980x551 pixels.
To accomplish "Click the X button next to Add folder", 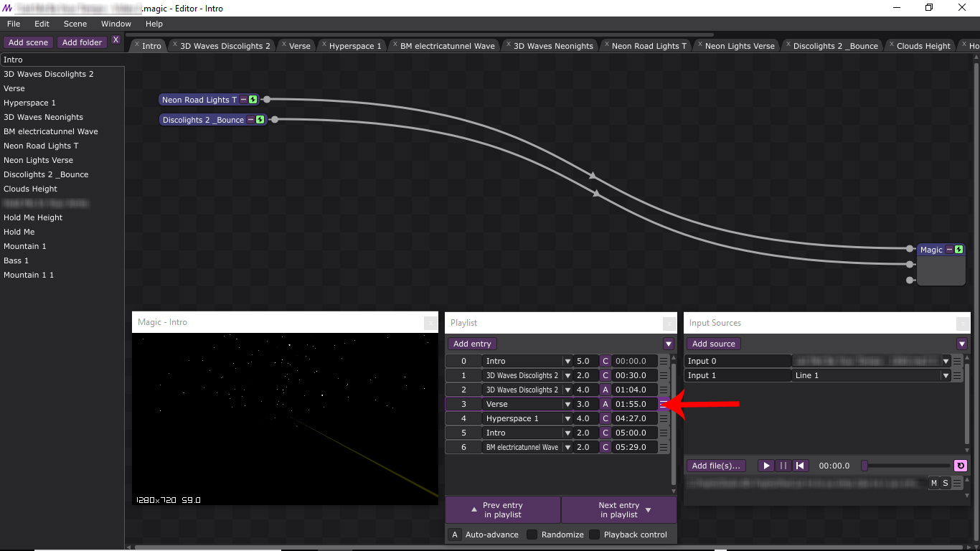I will click(x=116, y=40).
